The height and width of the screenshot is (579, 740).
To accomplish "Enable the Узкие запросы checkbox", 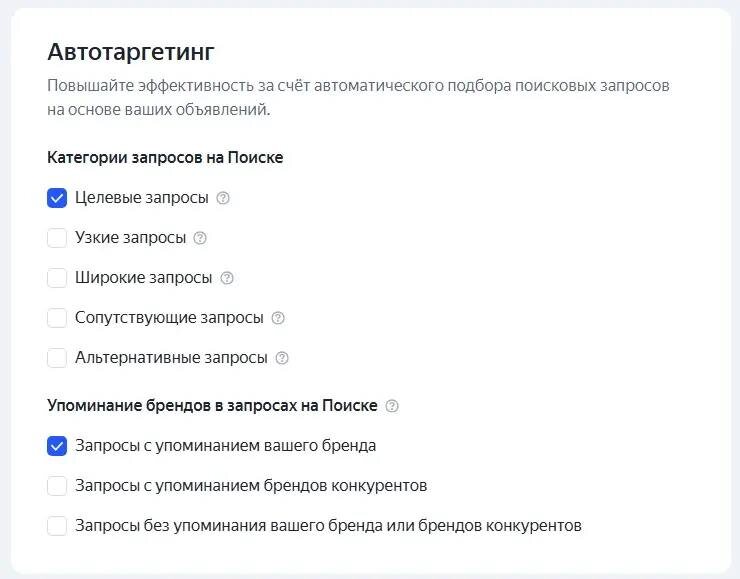I will coord(57,238).
